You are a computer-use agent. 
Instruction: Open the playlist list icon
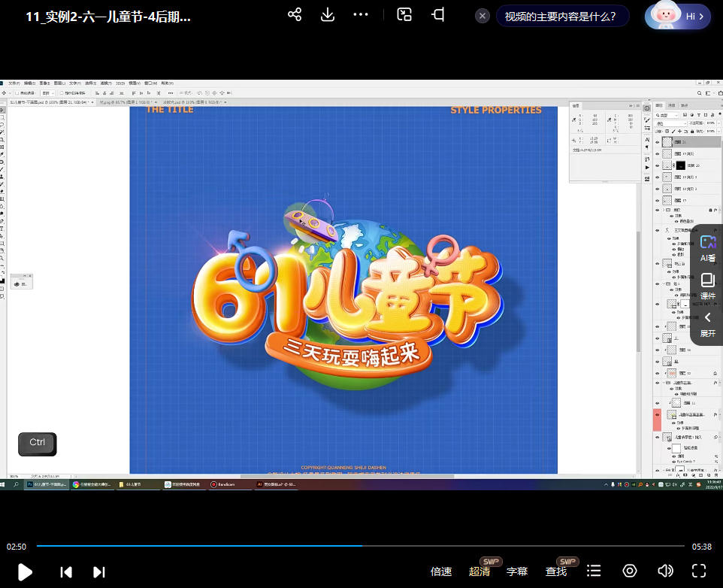point(594,571)
